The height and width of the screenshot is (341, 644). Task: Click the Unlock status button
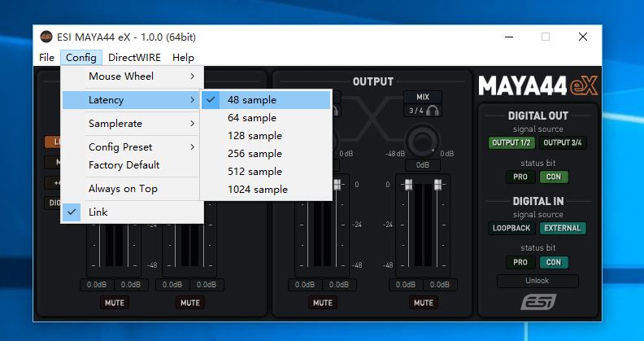point(537,281)
